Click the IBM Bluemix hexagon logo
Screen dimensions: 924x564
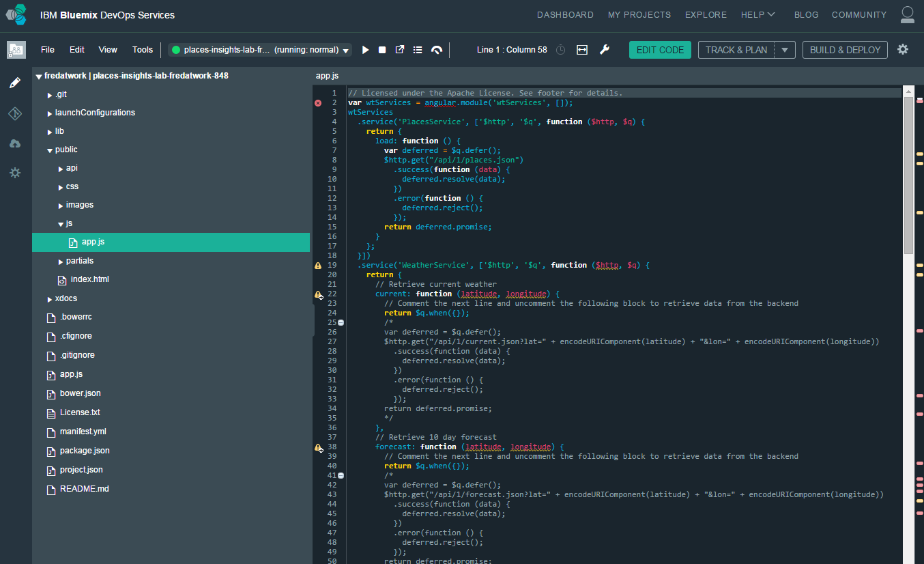coord(16,14)
